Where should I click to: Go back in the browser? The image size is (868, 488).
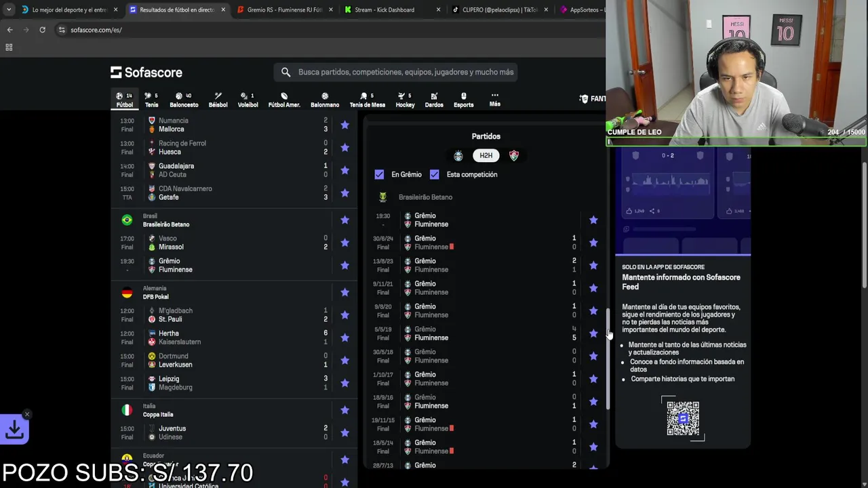(x=9, y=30)
